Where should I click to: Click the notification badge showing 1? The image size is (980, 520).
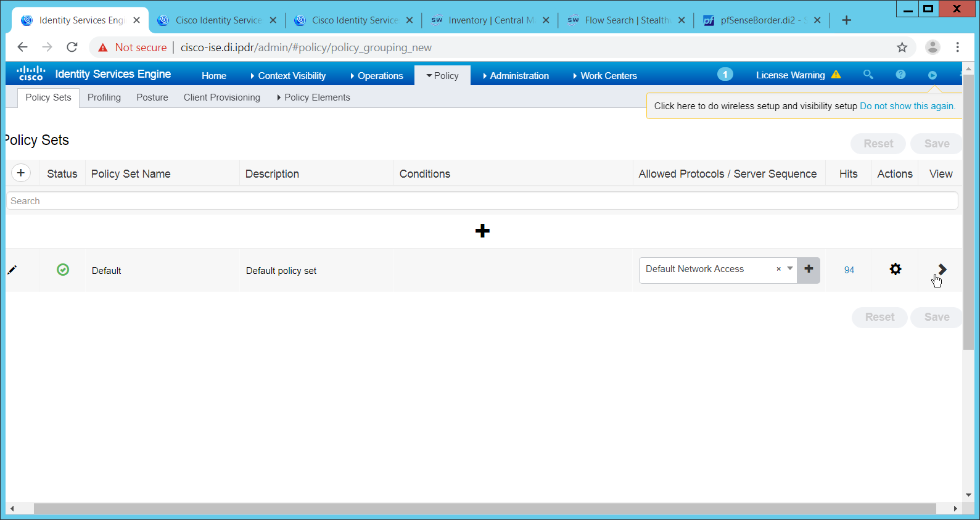725,75
